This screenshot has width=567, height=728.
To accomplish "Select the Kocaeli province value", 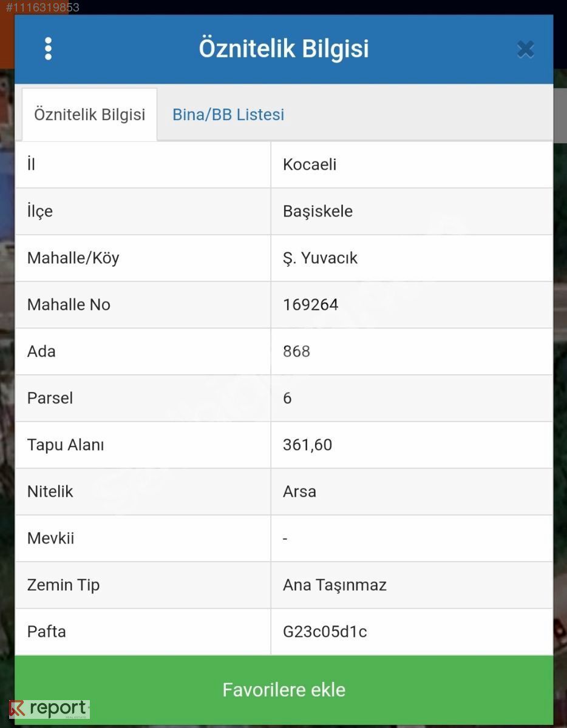I will [x=310, y=164].
